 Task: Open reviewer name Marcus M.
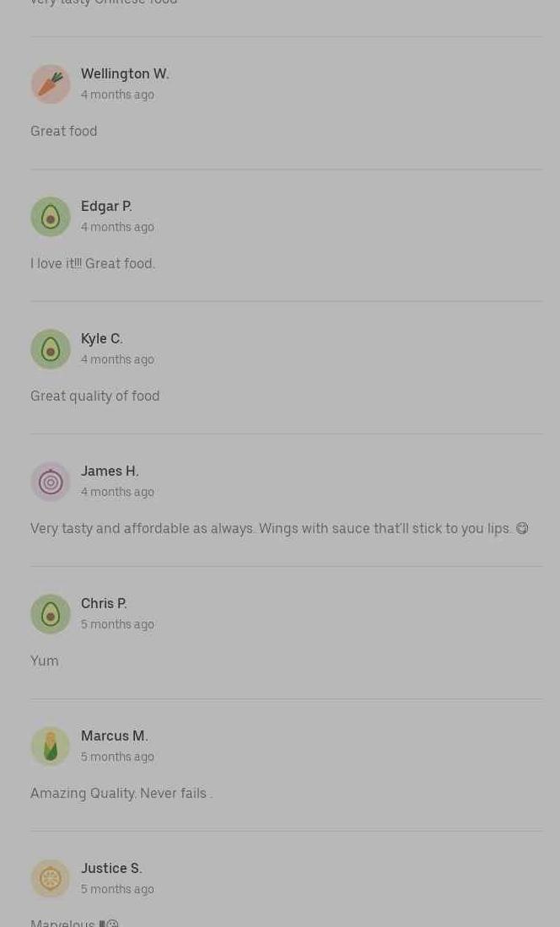point(115,736)
